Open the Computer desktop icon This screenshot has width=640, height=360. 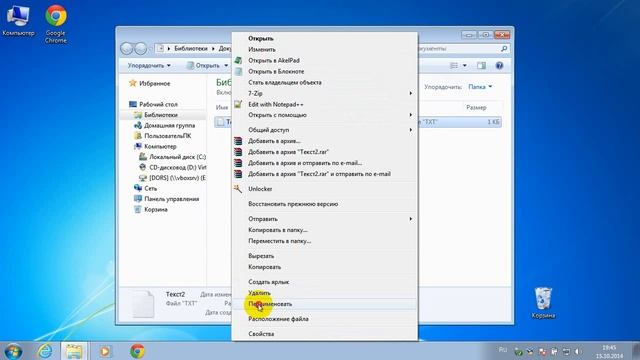(18, 20)
